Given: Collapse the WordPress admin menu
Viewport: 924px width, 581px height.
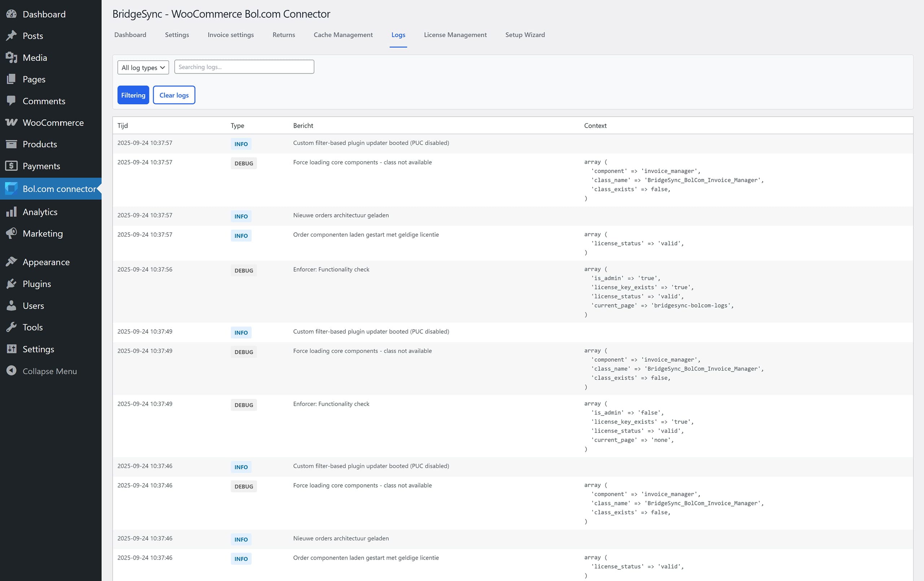Looking at the screenshot, I should pos(11,371).
